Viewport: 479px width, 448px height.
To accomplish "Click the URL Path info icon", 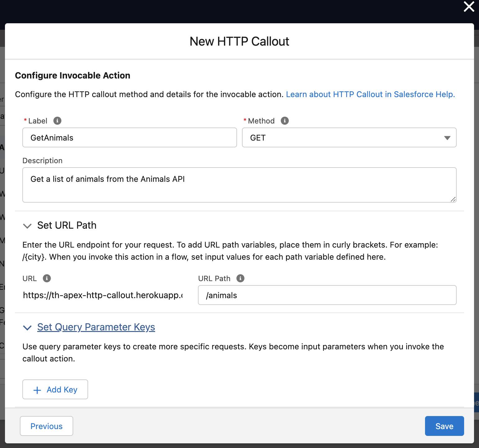I will click(x=240, y=278).
